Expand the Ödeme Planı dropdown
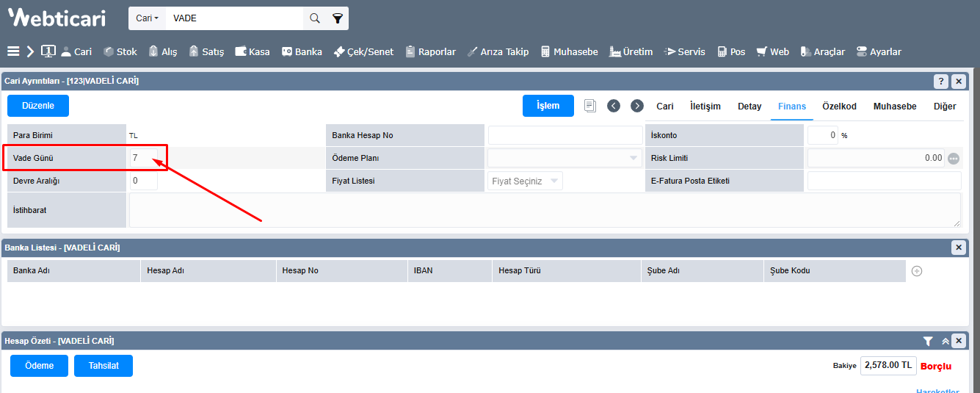Screen dimensions: 980x393 coord(564,158)
